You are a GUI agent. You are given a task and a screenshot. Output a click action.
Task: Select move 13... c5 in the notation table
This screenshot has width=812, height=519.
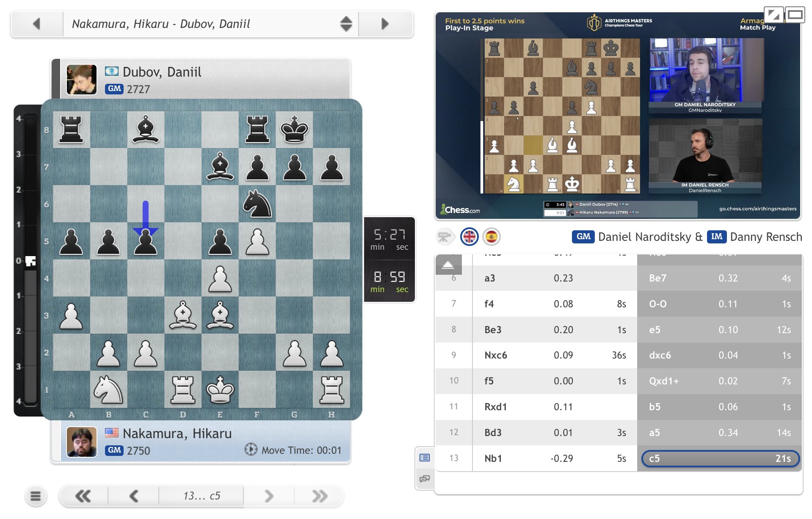tap(719, 458)
